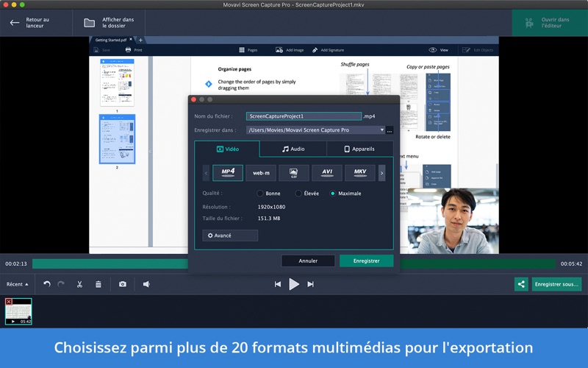This screenshot has width=588, height=368.
Task: Edit the Nom du fichier field
Action: tap(304, 116)
